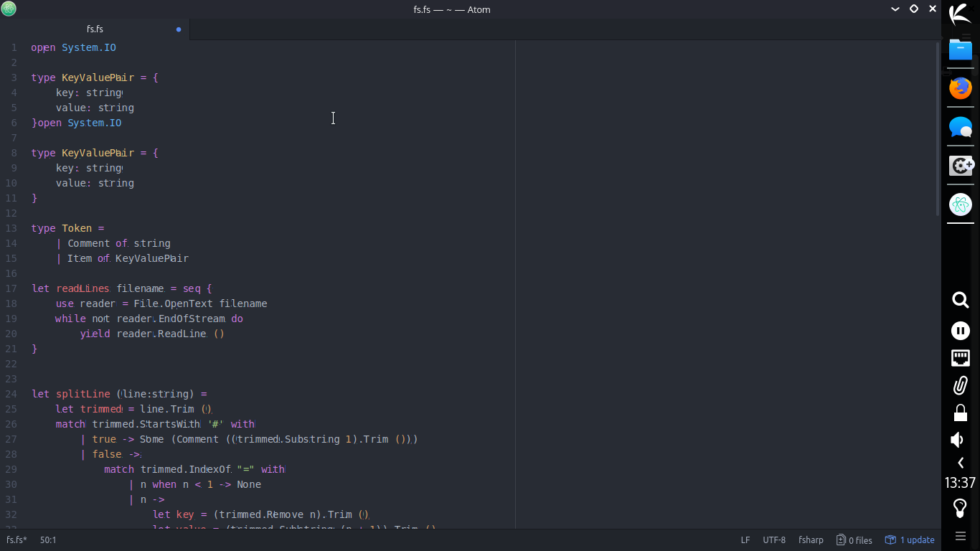
Task: Collapse the sidebar using the left chevron
Action: [960, 463]
